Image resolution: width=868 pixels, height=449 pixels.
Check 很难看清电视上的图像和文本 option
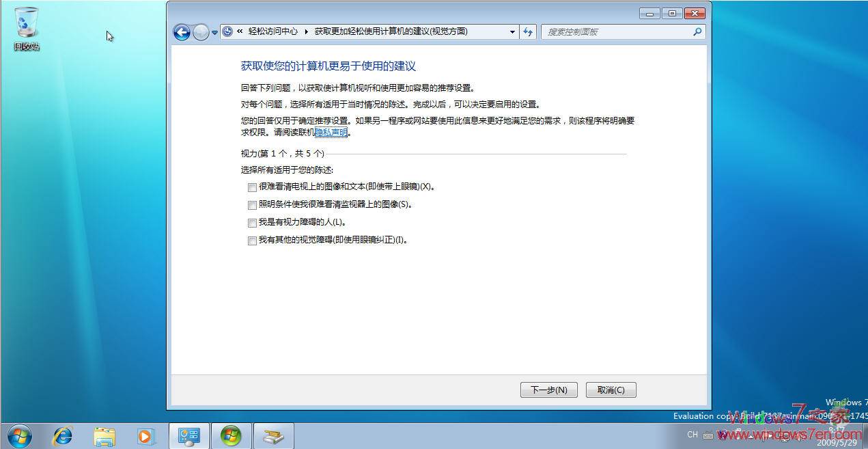pos(252,187)
